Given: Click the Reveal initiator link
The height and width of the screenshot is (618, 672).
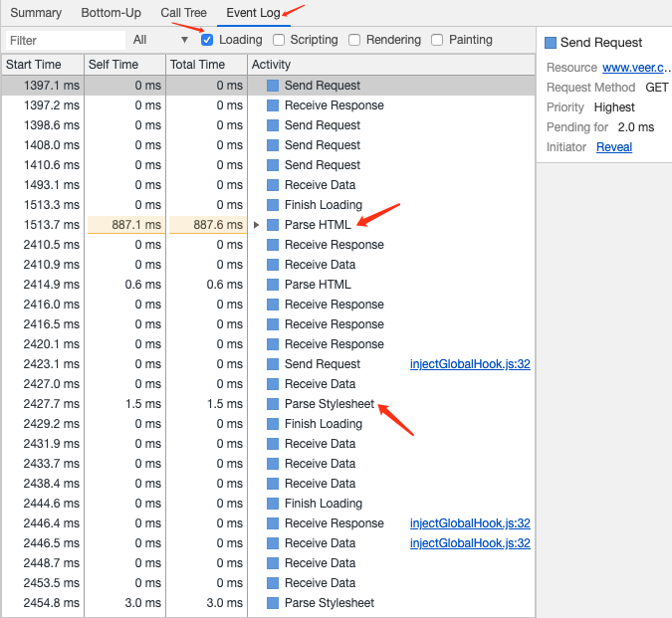Looking at the screenshot, I should 614,147.
